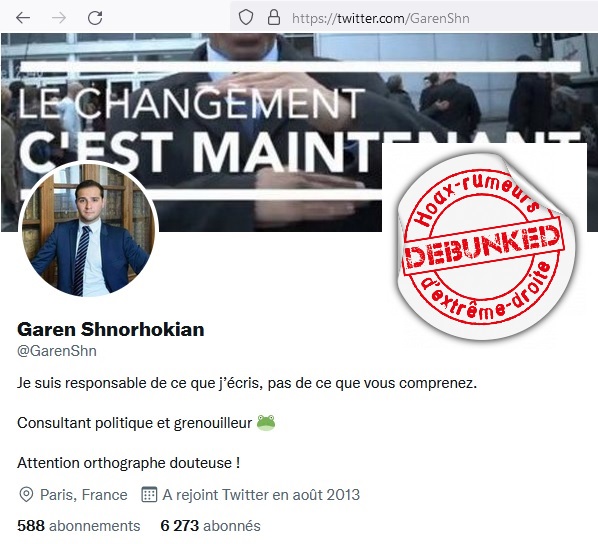This screenshot has height=544, width=598.
Task: Click 'A rejoint Twitter en août 2013'
Action: (261, 495)
